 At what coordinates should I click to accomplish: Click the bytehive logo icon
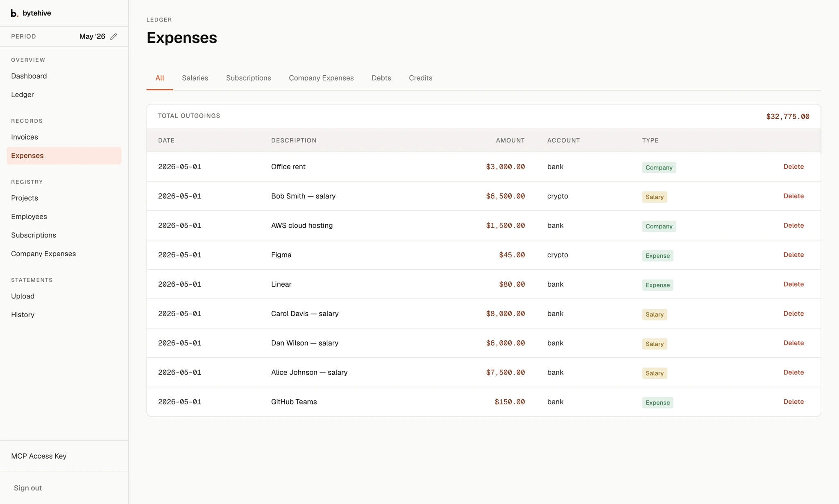[x=14, y=13]
